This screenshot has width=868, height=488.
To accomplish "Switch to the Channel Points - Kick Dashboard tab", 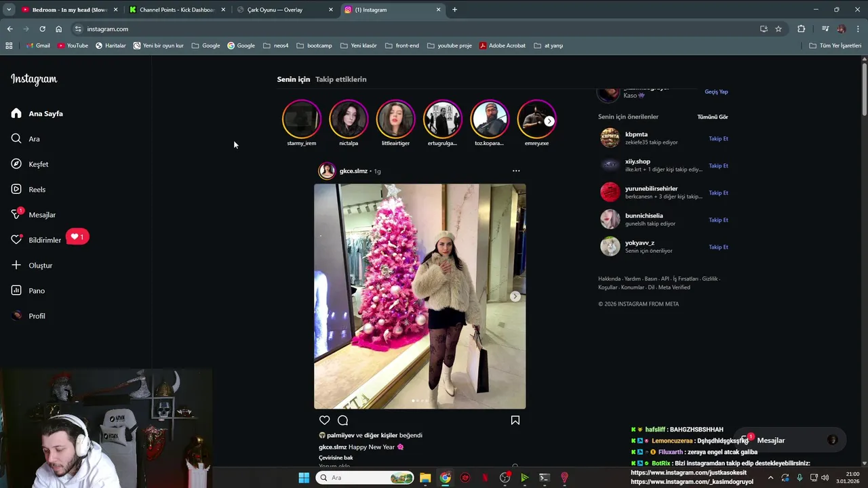I will [178, 9].
